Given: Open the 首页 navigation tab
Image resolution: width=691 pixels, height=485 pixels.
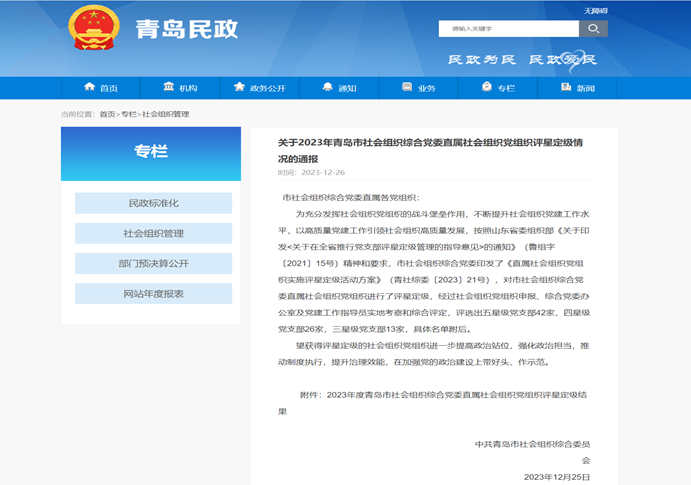Looking at the screenshot, I should tap(100, 88).
